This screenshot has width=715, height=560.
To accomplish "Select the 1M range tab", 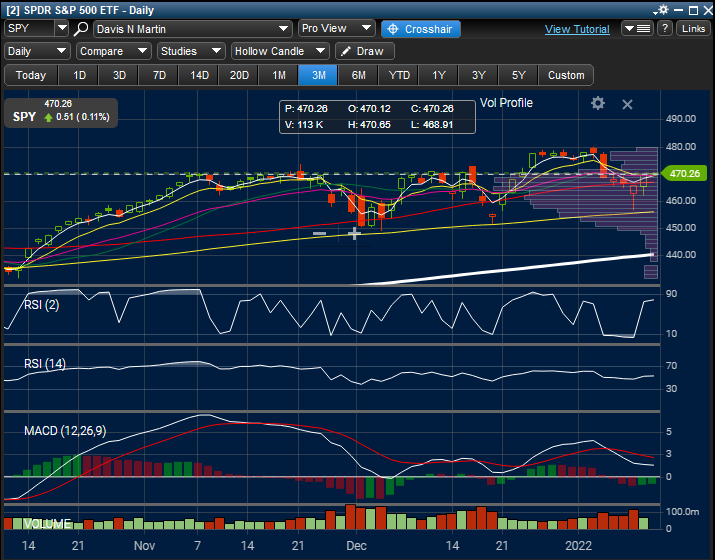I will (x=279, y=75).
